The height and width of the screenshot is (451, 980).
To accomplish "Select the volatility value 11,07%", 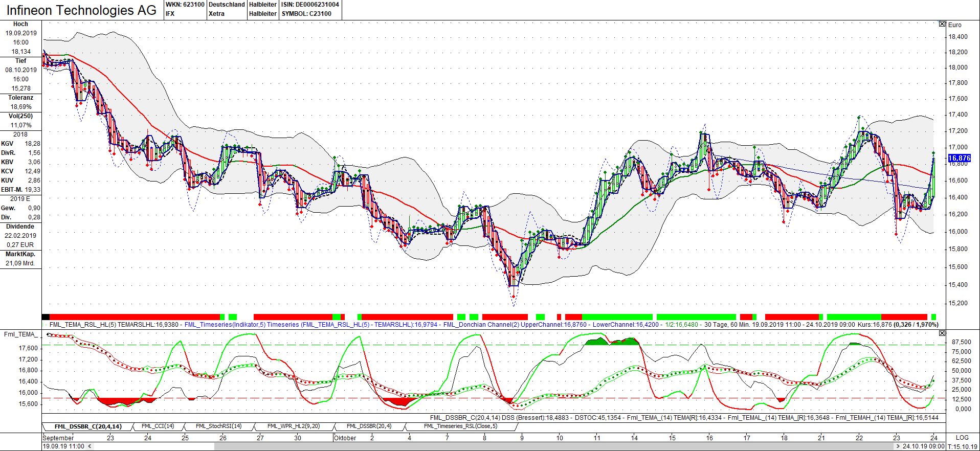I will (21, 125).
